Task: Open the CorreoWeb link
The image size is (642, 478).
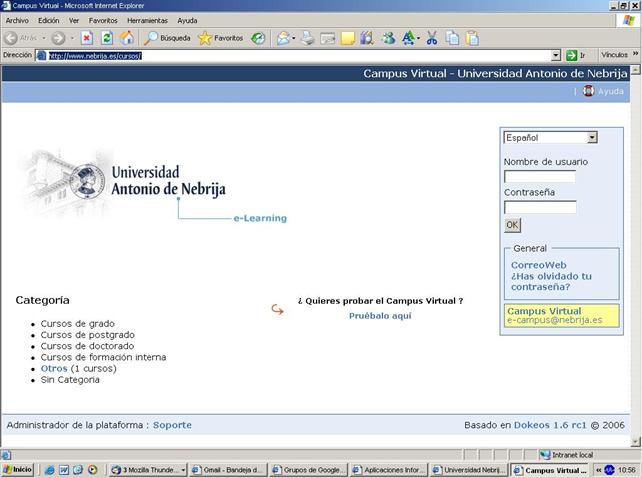Action: [x=538, y=265]
